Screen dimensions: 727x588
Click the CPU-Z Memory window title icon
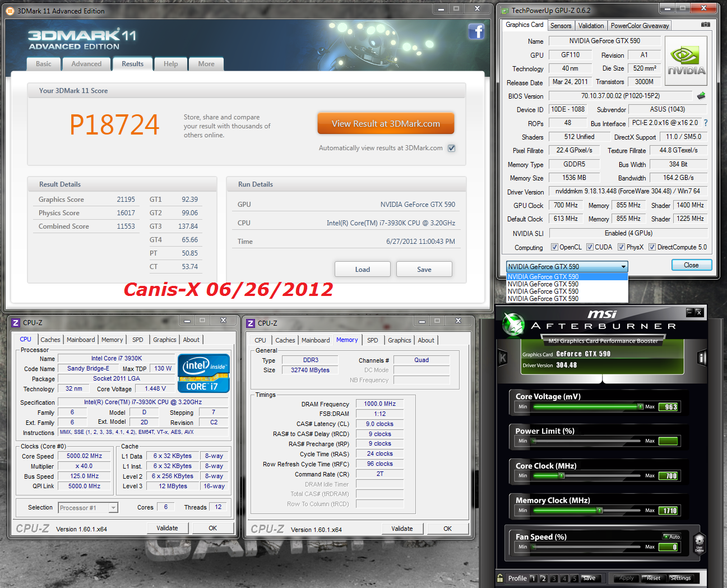pyautogui.click(x=251, y=323)
